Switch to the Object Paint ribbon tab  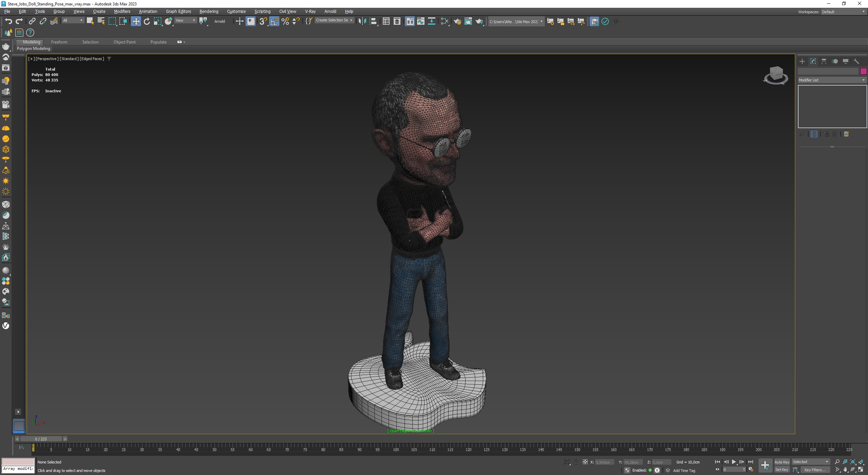[x=124, y=42]
